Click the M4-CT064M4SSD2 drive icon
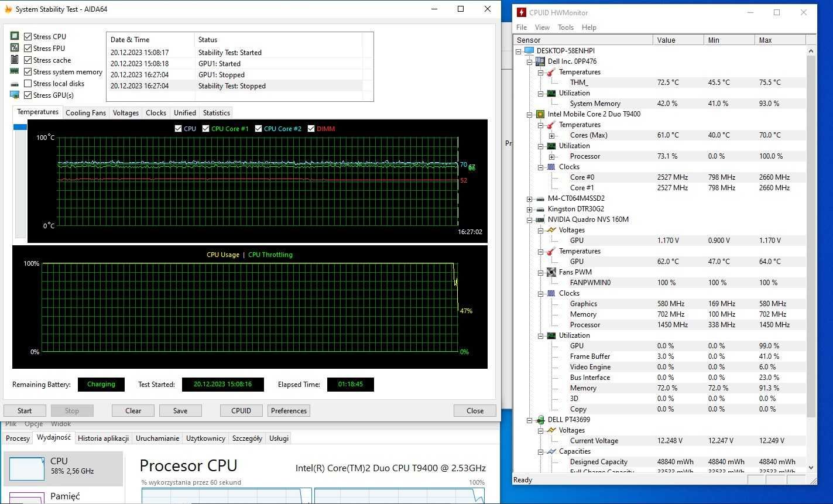 [540, 198]
